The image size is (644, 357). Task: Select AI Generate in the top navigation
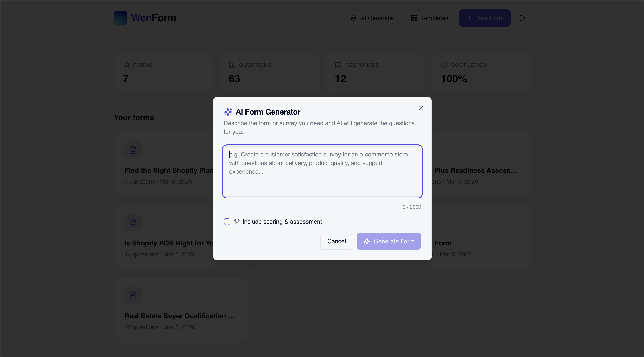[x=372, y=18]
